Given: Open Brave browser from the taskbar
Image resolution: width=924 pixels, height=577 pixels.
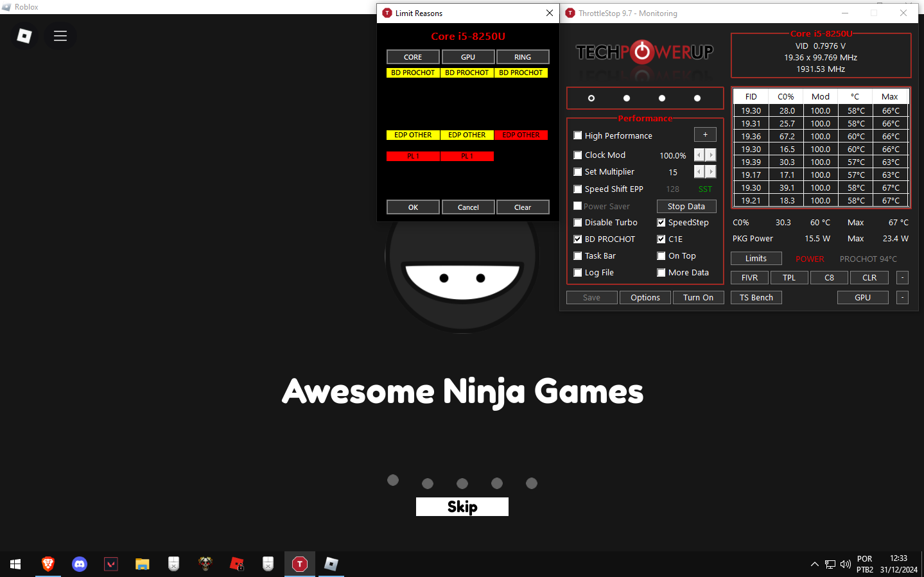Looking at the screenshot, I should 48,564.
